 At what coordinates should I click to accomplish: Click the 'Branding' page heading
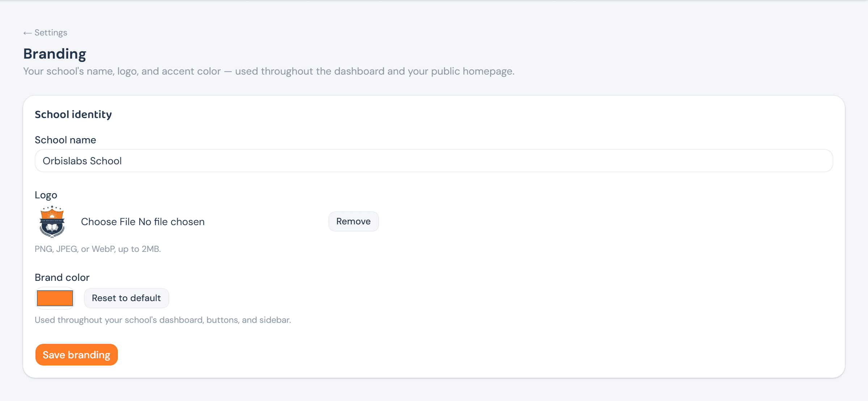(x=55, y=54)
